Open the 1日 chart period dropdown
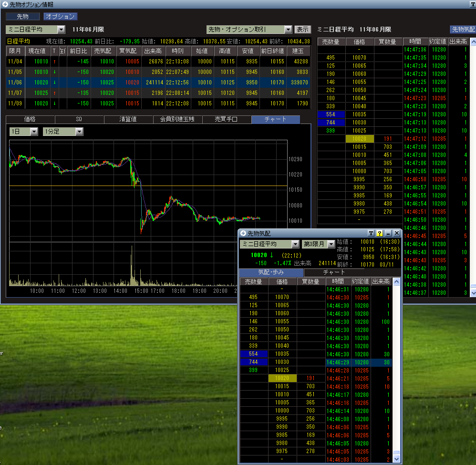 33,132
